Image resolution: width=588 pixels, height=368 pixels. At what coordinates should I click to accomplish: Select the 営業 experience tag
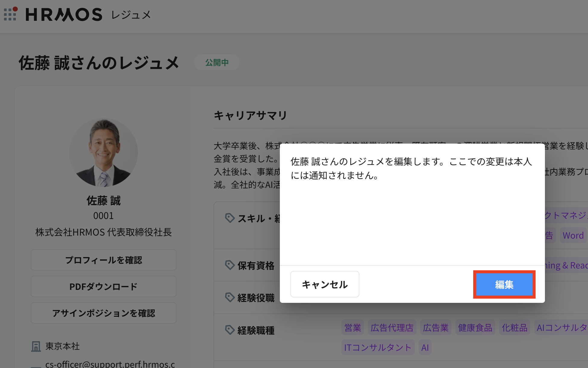click(352, 327)
